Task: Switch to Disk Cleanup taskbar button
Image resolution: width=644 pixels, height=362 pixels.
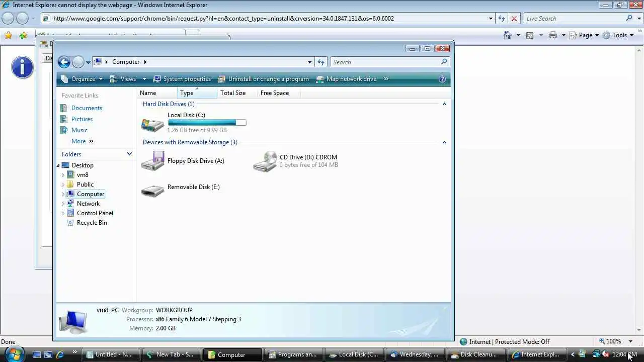Action: (475, 354)
